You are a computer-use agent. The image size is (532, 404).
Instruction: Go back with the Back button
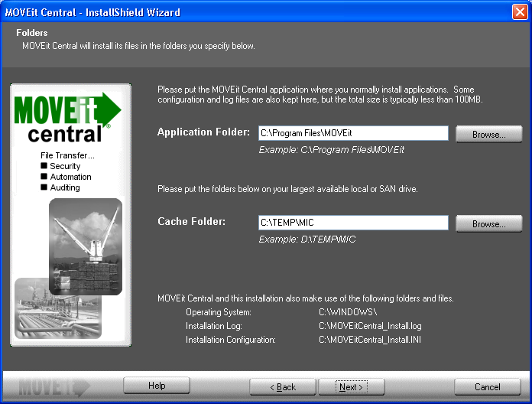click(x=283, y=387)
